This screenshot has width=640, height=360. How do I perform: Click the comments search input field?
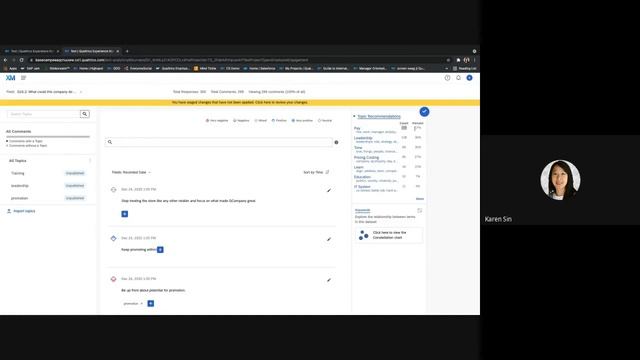coord(219,142)
